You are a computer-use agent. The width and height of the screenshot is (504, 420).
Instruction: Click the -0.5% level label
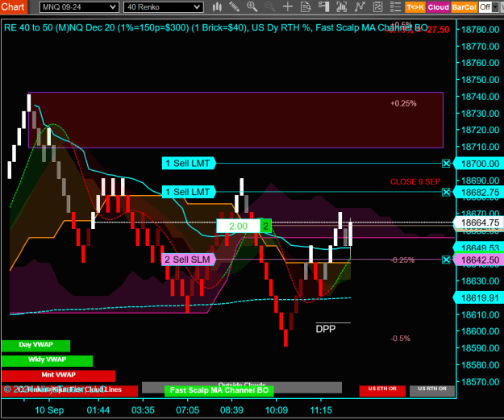pyautogui.click(x=401, y=339)
